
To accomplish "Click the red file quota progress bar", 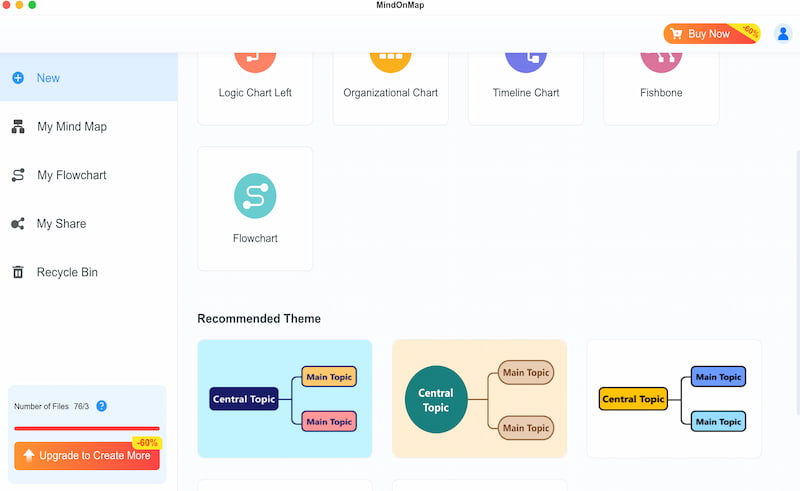I will pyautogui.click(x=87, y=428).
